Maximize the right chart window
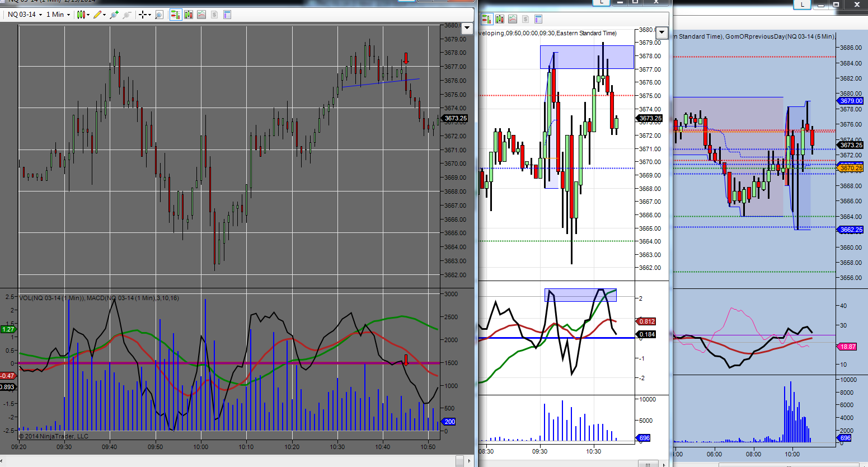 point(836,4)
